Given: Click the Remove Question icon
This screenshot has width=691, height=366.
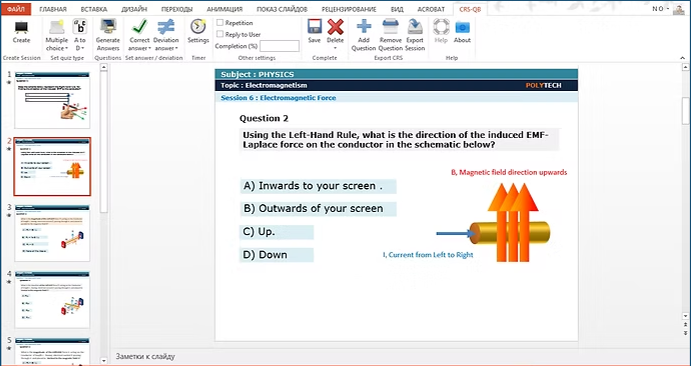Looking at the screenshot, I should [390, 26].
